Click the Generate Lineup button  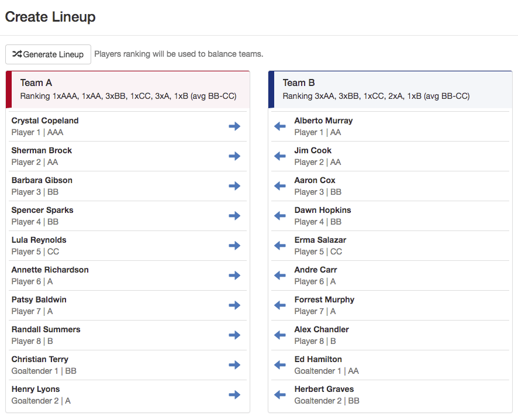(48, 54)
